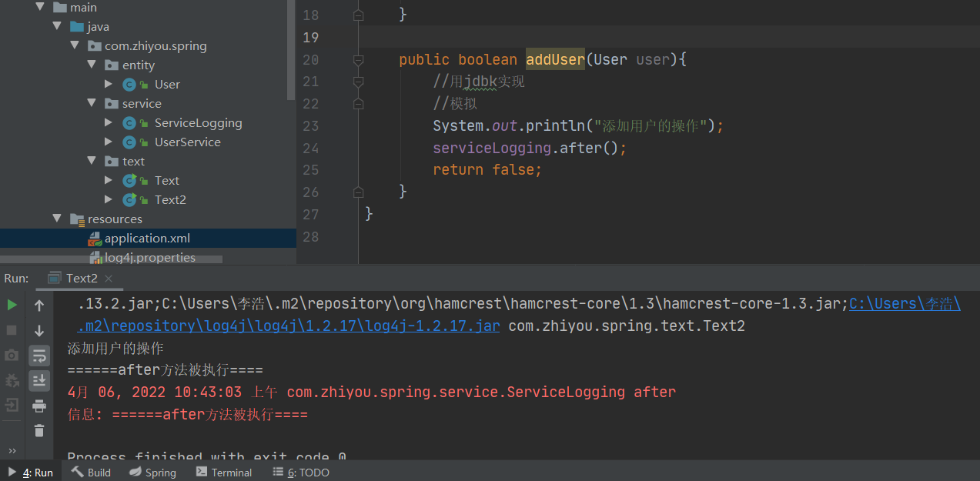Screen dimensions: 980x481
Task: Click the Text2 runnable class icon
Action: click(129, 199)
